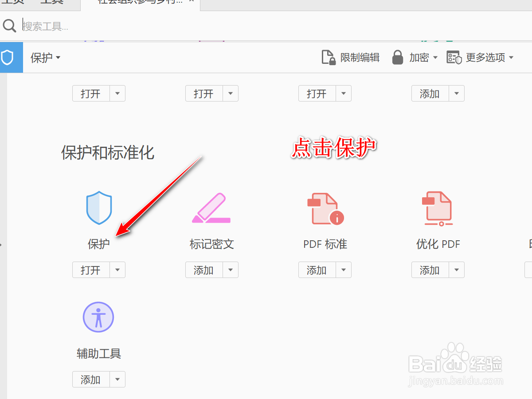Viewport: 532px width, 399px height.
Task: Click the blue shield panel icon top-left
Action: point(11,57)
